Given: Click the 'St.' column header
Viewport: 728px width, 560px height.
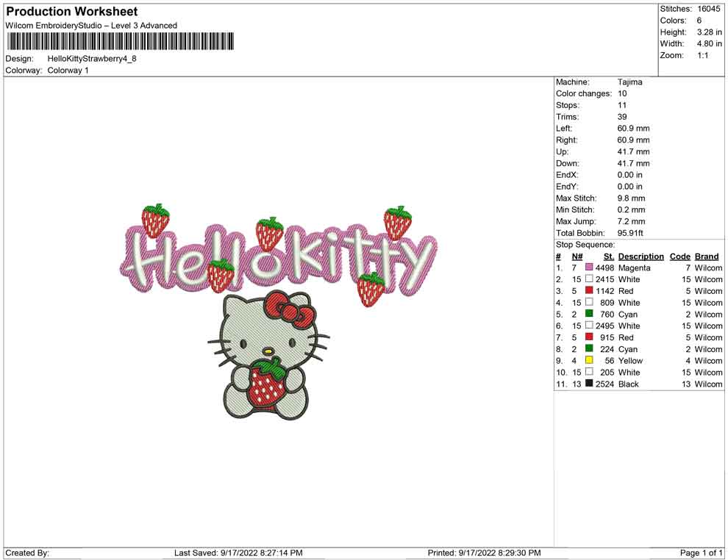Looking at the screenshot, I should pos(609,256).
